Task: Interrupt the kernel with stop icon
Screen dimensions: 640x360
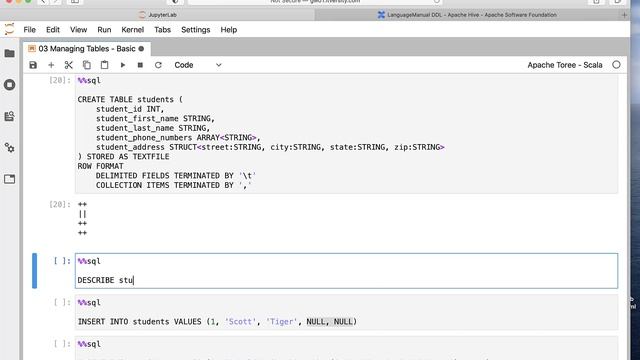Action: [140, 65]
